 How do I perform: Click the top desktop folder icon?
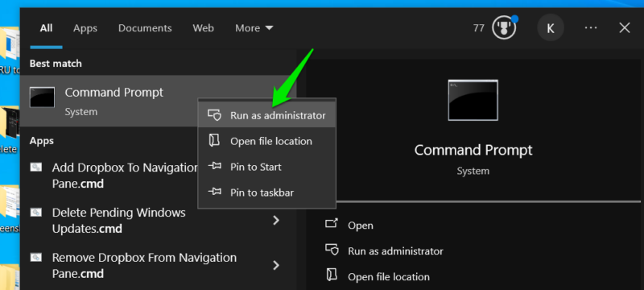10,43
